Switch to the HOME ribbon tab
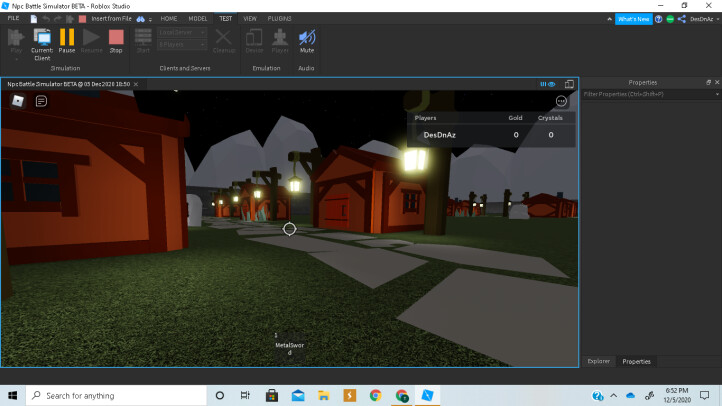The image size is (722, 406). click(x=169, y=19)
